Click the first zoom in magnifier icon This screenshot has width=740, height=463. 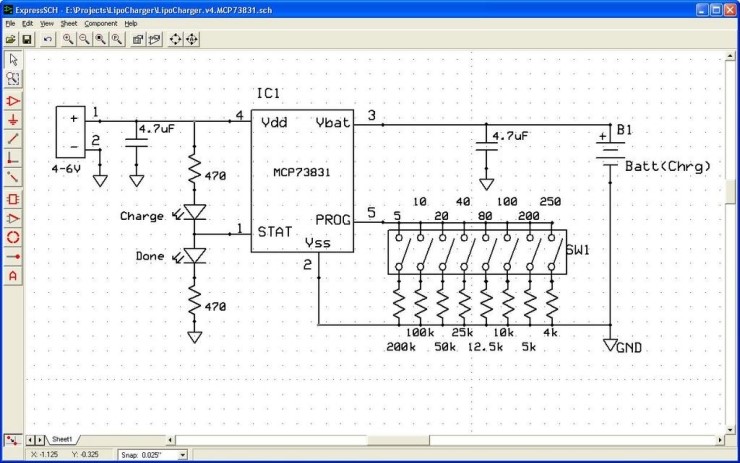pos(68,39)
